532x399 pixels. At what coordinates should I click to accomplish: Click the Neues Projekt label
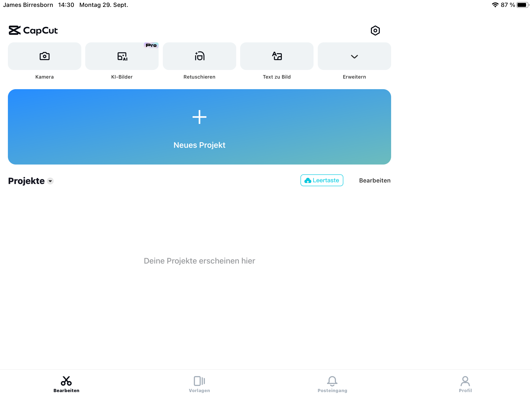pyautogui.click(x=199, y=145)
